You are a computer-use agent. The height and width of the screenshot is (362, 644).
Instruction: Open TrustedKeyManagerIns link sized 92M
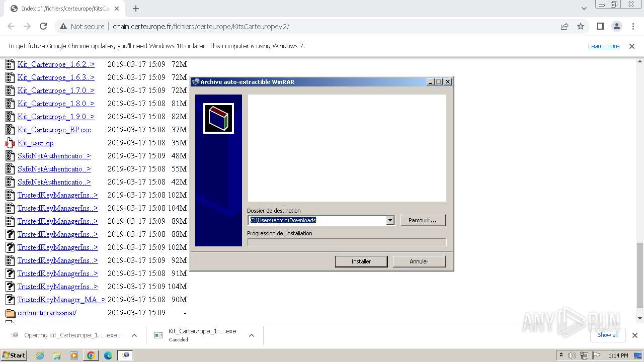58,260
